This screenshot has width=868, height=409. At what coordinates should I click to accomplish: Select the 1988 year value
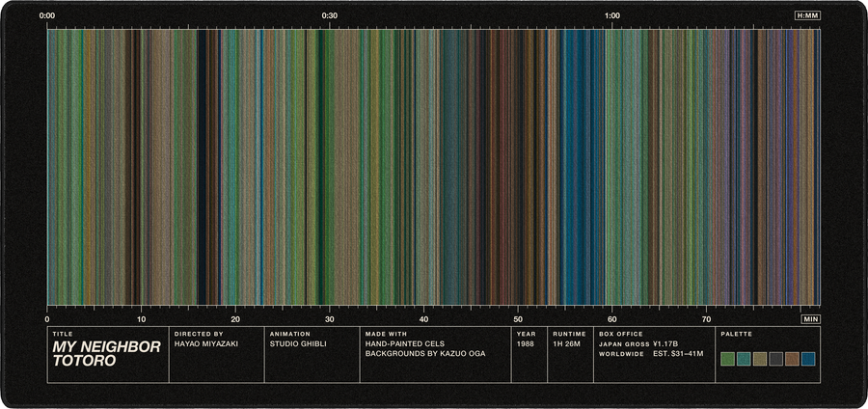526,343
